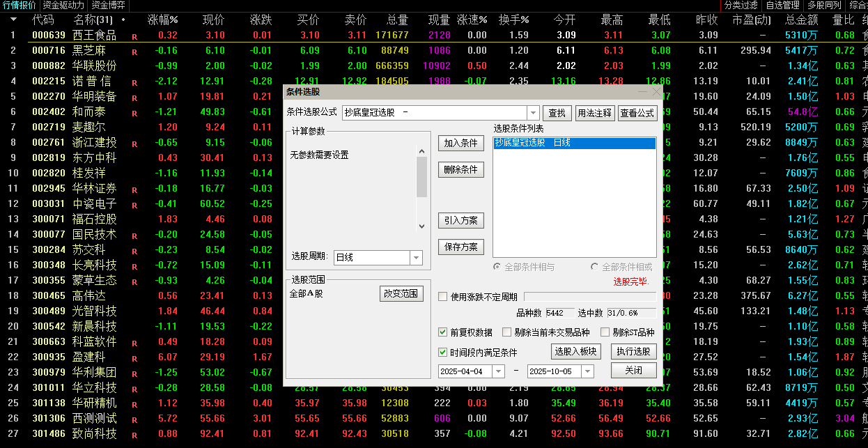Click the parameter box scroll-down arrow
Viewport: 868px width, 448px height.
[x=421, y=226]
